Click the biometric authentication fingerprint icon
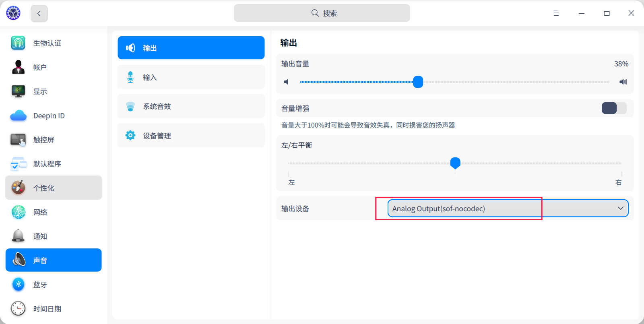 (18, 43)
